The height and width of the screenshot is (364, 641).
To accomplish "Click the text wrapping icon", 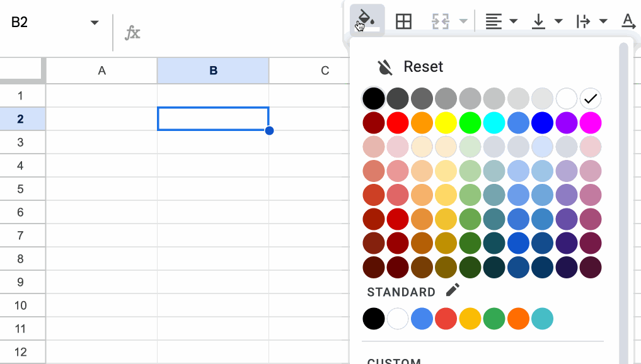I will point(583,21).
